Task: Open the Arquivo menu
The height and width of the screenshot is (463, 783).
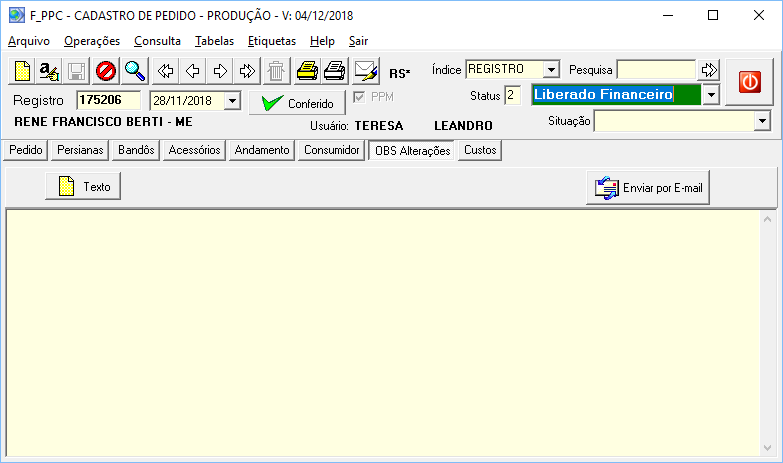Action: pos(29,41)
